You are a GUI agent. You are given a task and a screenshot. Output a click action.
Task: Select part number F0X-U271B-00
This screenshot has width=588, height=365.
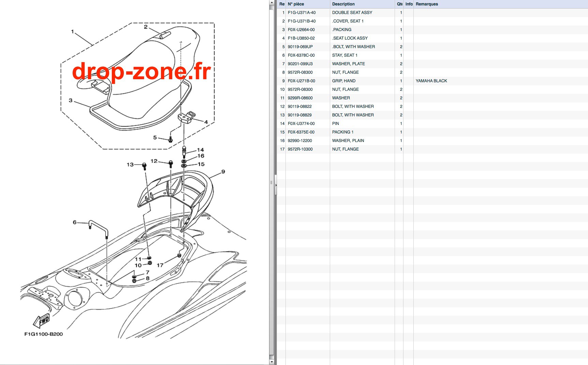[301, 81]
